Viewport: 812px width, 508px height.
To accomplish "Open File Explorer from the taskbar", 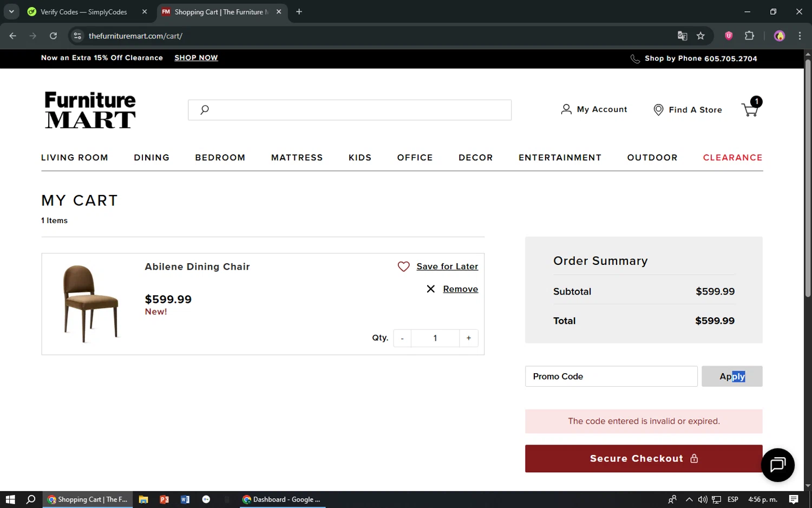I will tap(143, 499).
